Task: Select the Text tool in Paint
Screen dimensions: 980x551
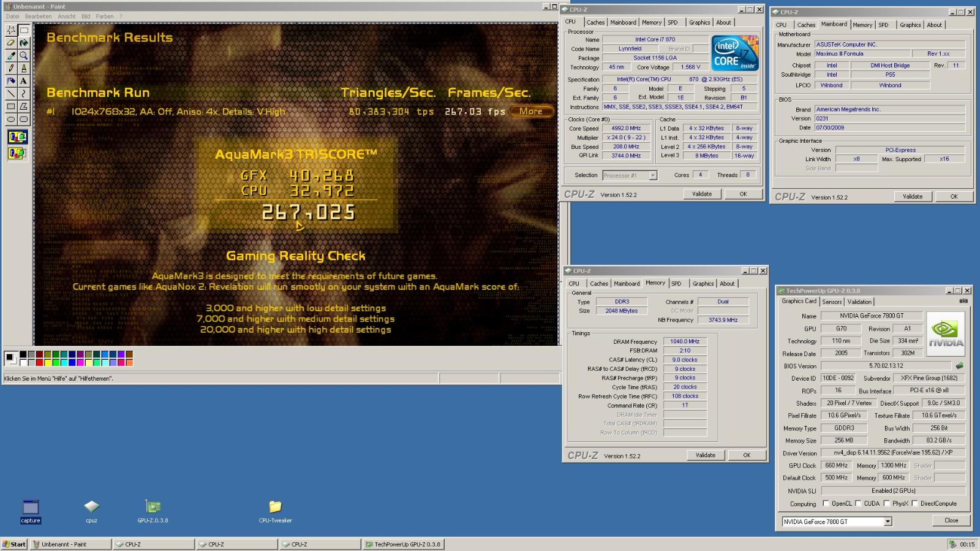Action: point(24,81)
